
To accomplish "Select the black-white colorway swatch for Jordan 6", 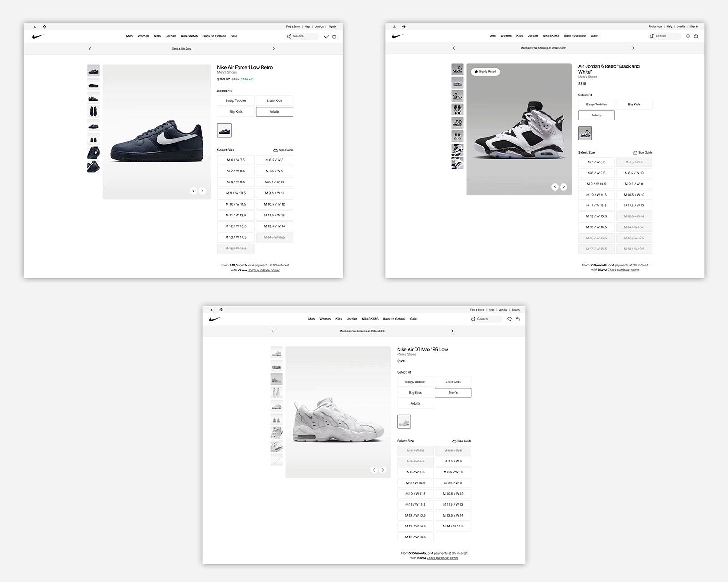I will point(585,133).
